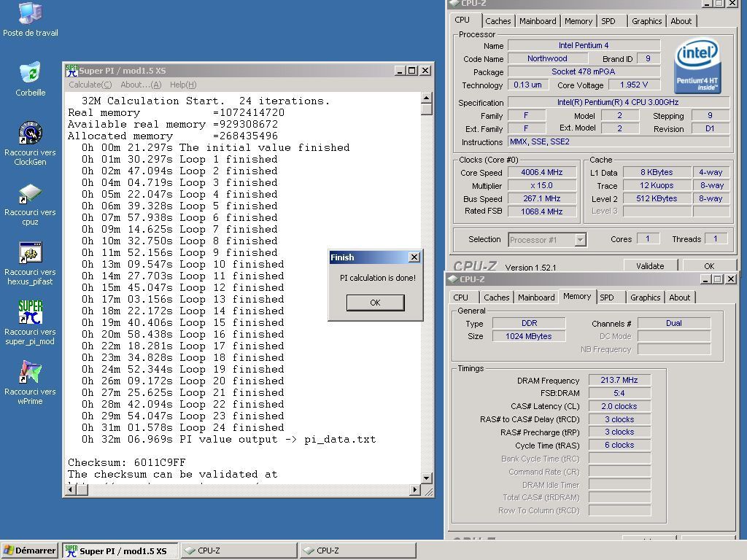Image resolution: width=747 pixels, height=560 pixels.
Task: Click the CAS# Latency value 2.0 clocks
Action: point(619,406)
